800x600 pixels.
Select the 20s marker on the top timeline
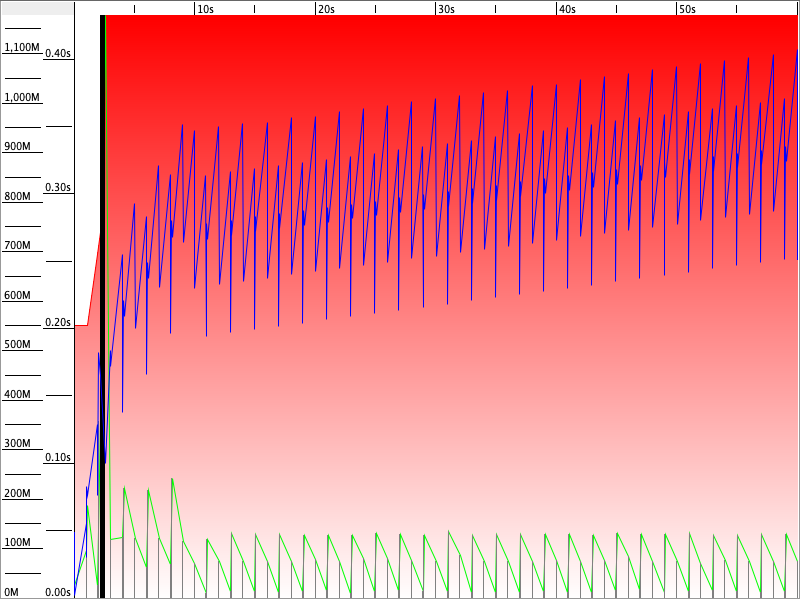pyautogui.click(x=325, y=9)
